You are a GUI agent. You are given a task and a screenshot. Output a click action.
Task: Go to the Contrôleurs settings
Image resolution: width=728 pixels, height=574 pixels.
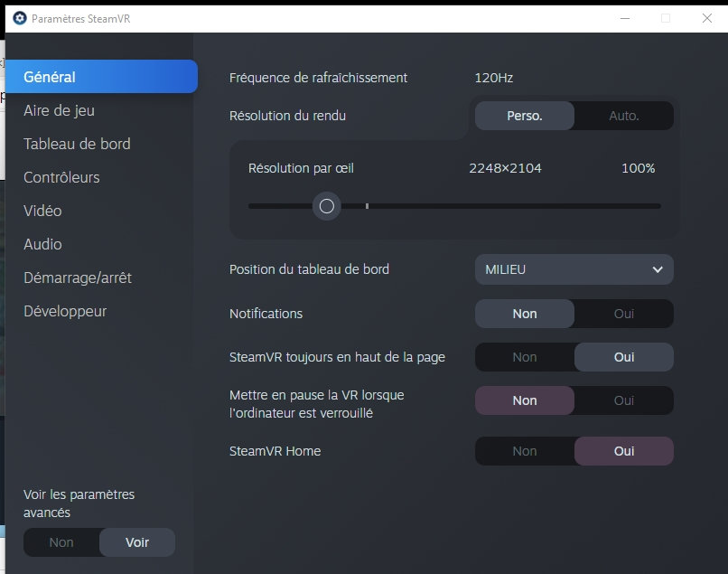pos(61,177)
